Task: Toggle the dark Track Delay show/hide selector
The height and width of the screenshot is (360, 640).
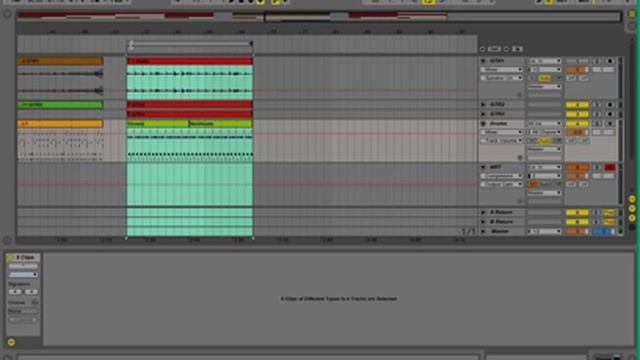Action: [x=632, y=227]
